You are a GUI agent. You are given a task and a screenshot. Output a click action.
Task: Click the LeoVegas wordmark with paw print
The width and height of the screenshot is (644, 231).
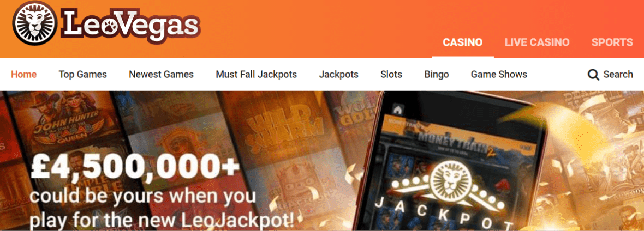tap(130, 25)
